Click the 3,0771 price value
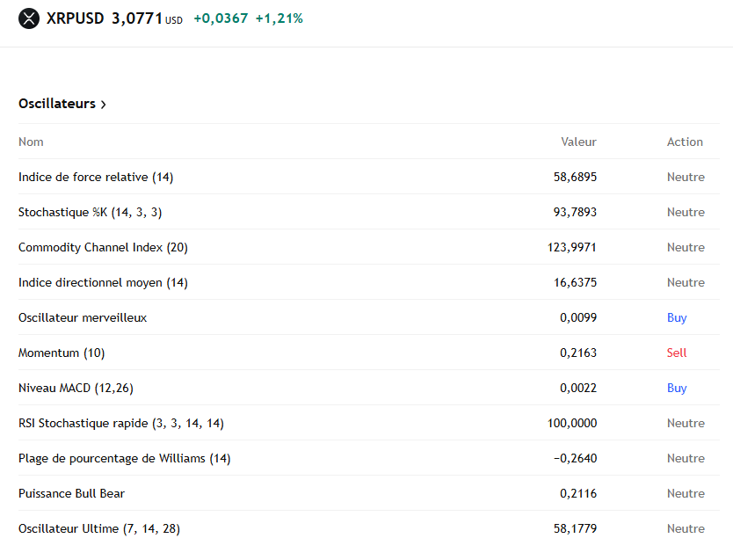 (x=137, y=18)
